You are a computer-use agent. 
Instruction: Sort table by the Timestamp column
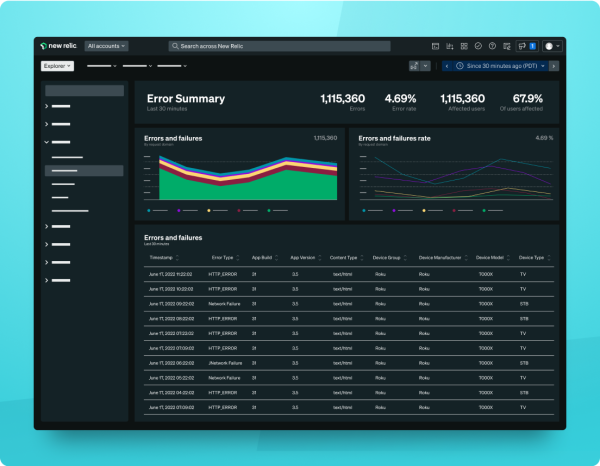click(x=162, y=258)
